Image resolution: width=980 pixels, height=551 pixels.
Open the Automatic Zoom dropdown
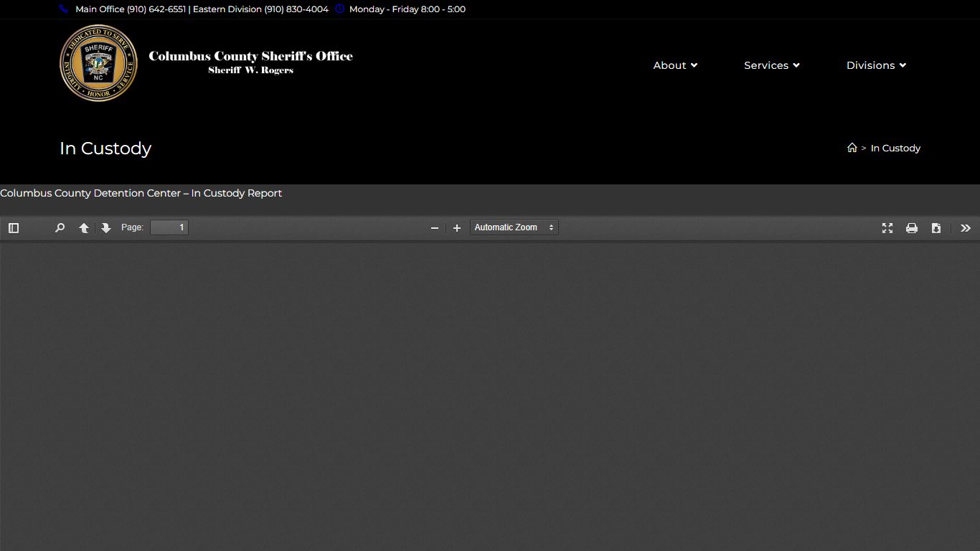tap(514, 227)
